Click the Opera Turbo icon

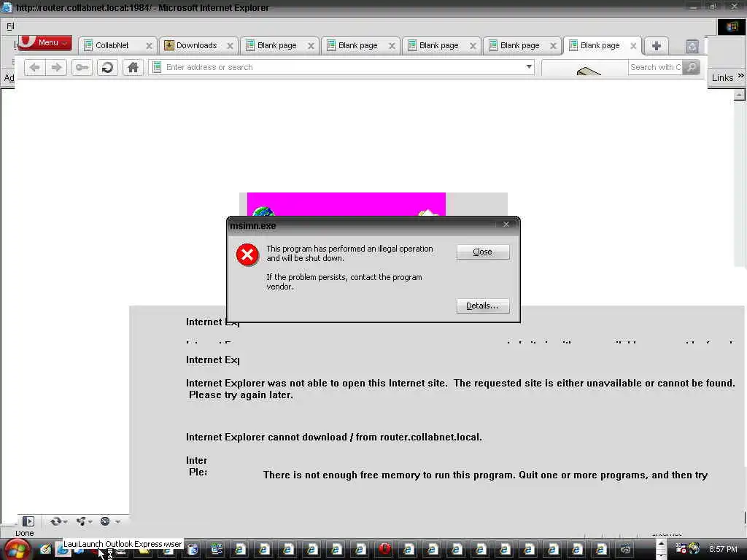tap(105, 521)
